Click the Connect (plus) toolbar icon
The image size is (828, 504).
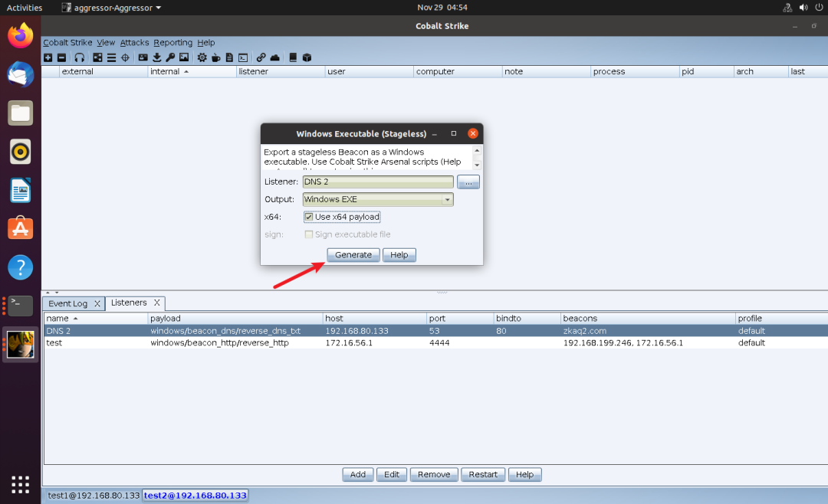click(x=48, y=57)
